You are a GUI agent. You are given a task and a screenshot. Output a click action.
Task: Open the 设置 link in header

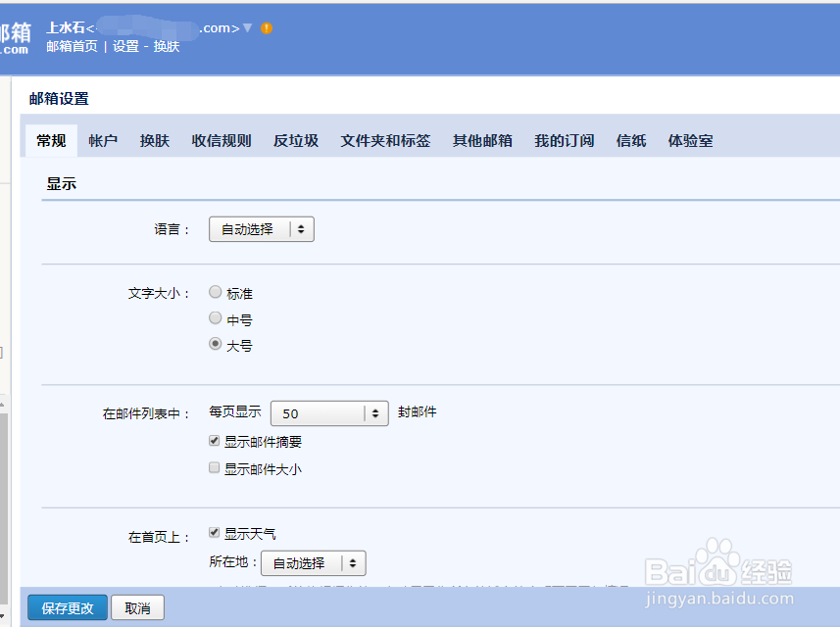click(125, 47)
